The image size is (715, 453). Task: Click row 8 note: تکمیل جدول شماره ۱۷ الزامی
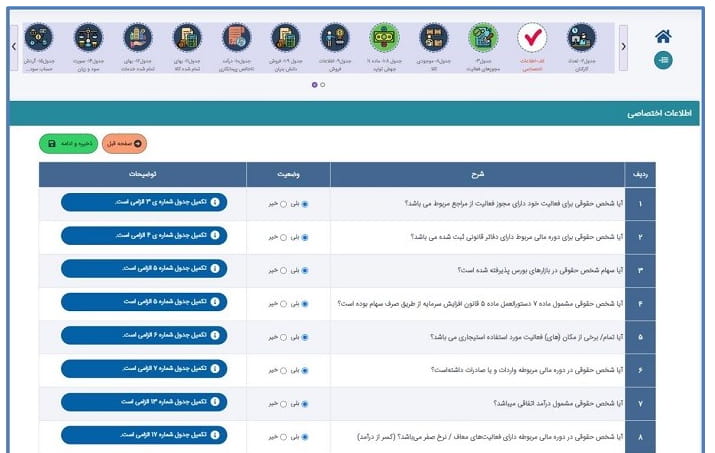click(x=144, y=435)
